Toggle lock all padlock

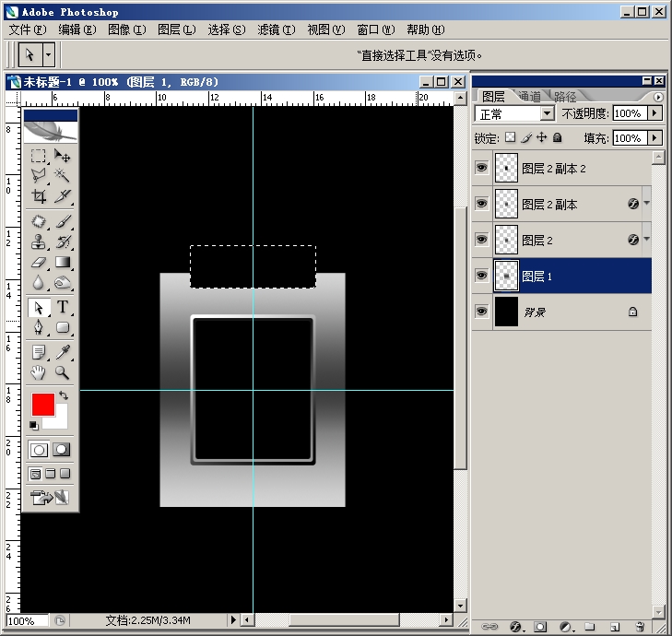point(557,137)
